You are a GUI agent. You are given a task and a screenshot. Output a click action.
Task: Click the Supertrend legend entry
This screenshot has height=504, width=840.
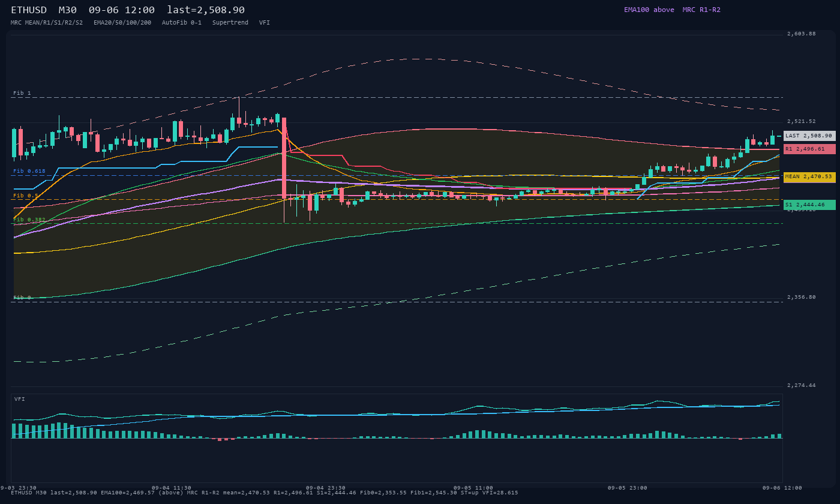(230, 23)
